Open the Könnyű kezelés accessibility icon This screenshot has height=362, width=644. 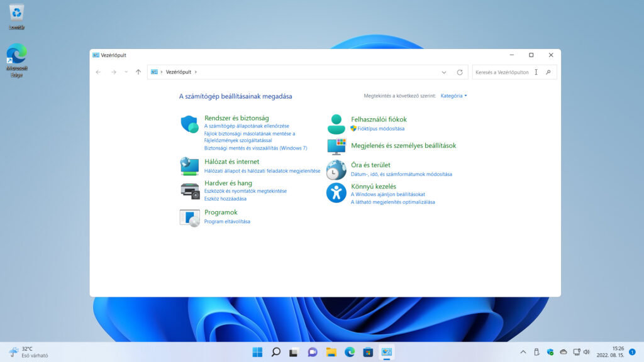(x=336, y=193)
